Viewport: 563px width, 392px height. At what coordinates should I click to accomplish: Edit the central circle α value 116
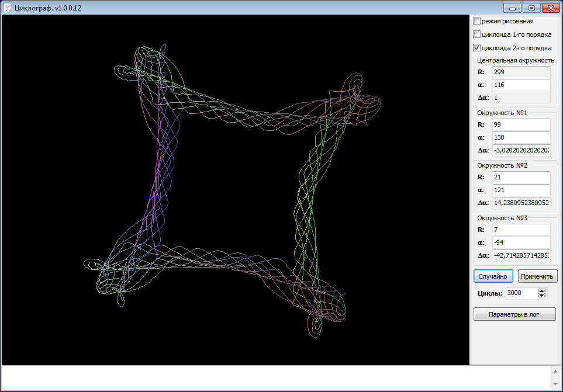[521, 85]
